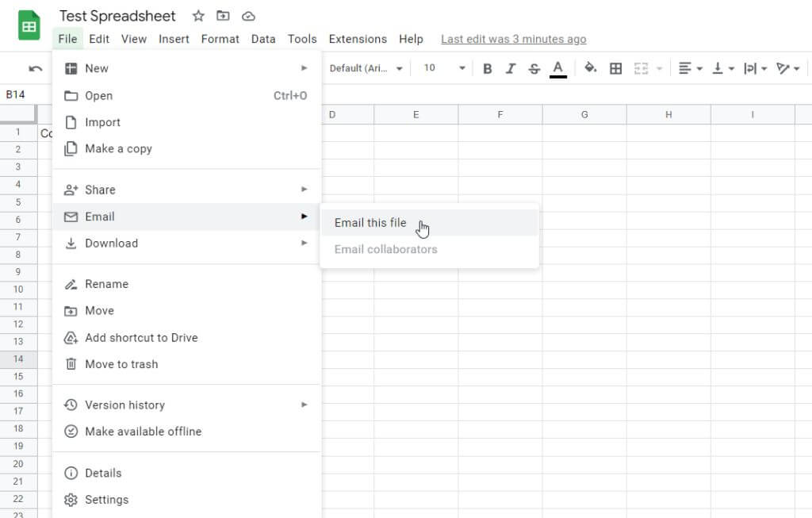The image size is (812, 518).
Task: Toggle italic formatting
Action: (x=511, y=68)
